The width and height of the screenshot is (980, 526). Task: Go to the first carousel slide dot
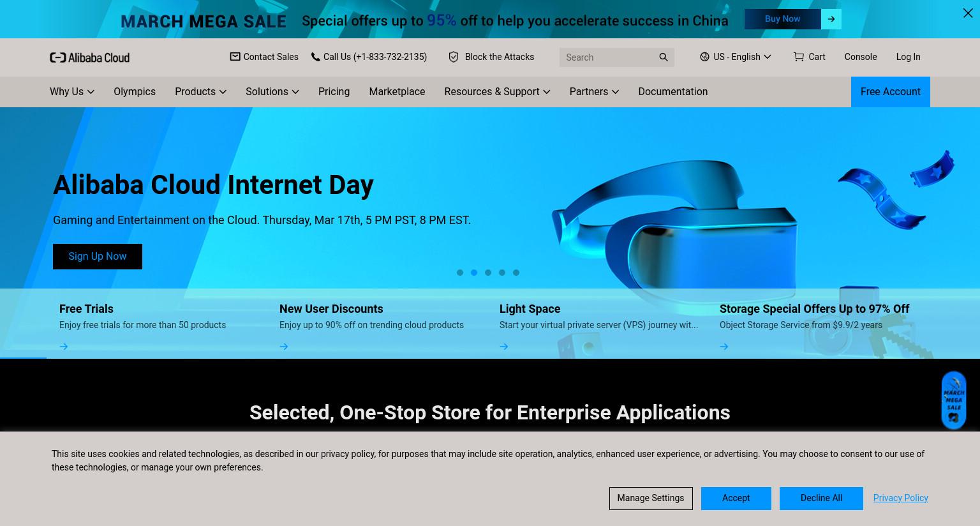460,273
